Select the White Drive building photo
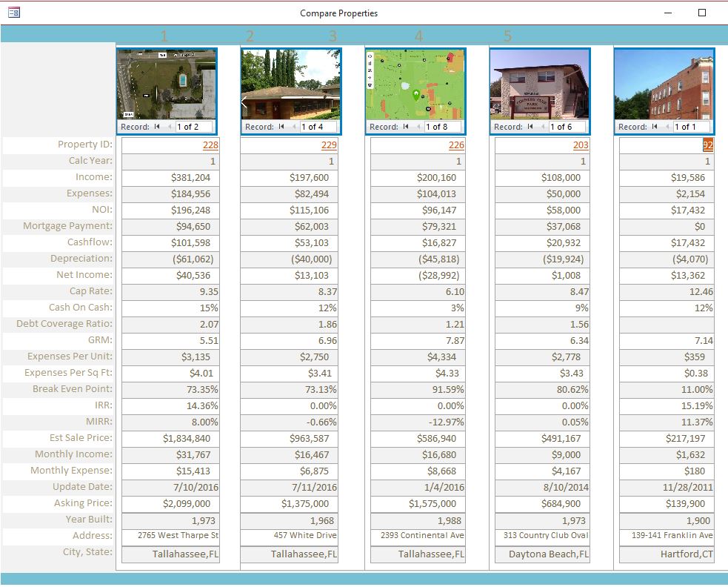The width and height of the screenshot is (728, 587). (291, 84)
